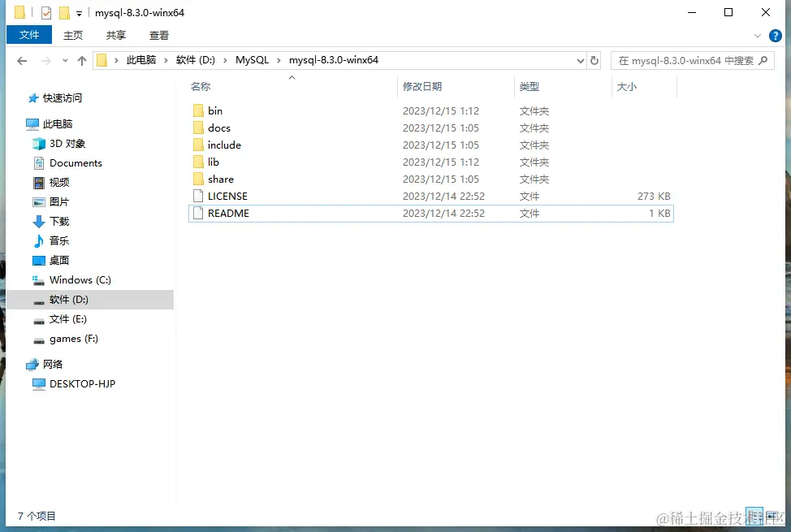The width and height of the screenshot is (791, 532).
Task: Sort by the 大小 column header
Action: click(626, 87)
